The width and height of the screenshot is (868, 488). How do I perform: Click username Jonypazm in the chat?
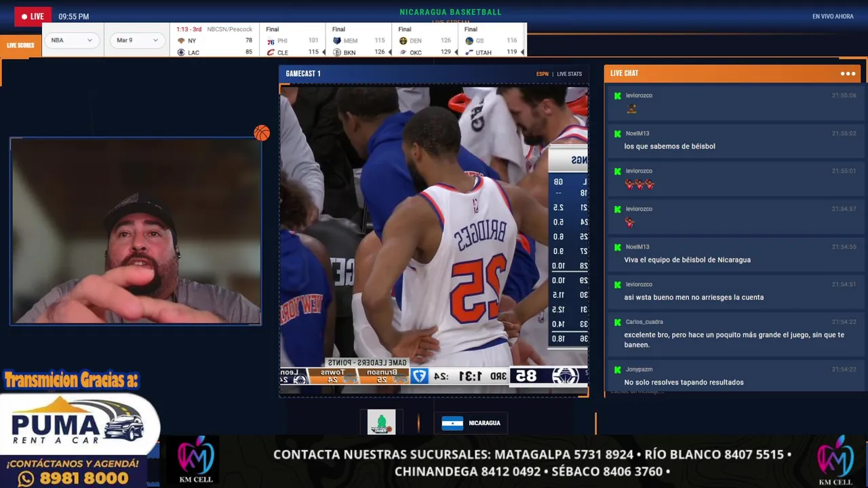point(639,369)
